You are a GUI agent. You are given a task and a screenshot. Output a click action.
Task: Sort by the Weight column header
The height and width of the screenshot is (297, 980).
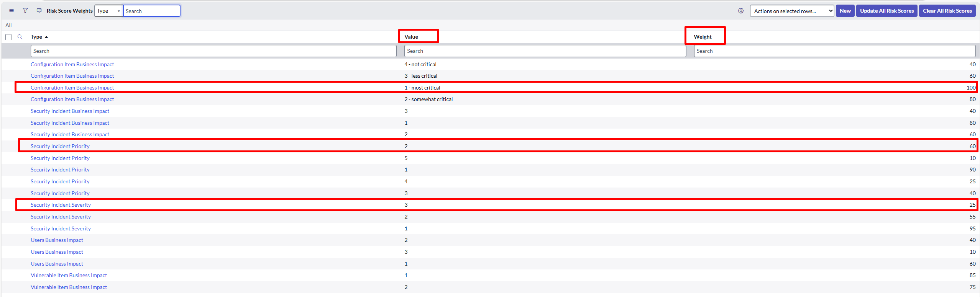[x=703, y=37]
